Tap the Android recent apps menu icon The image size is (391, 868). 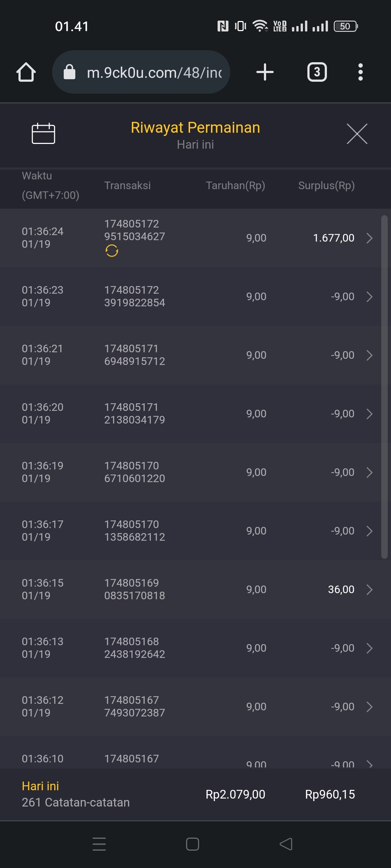pos(99,844)
